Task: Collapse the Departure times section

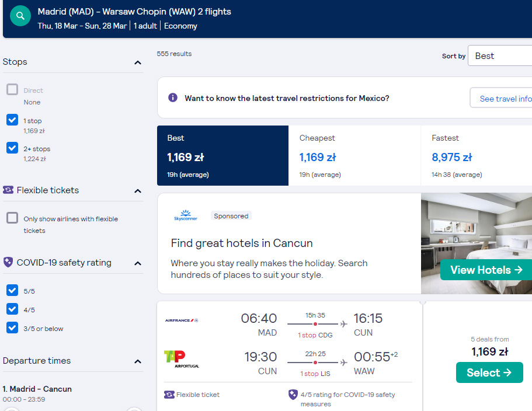Action: tap(138, 361)
